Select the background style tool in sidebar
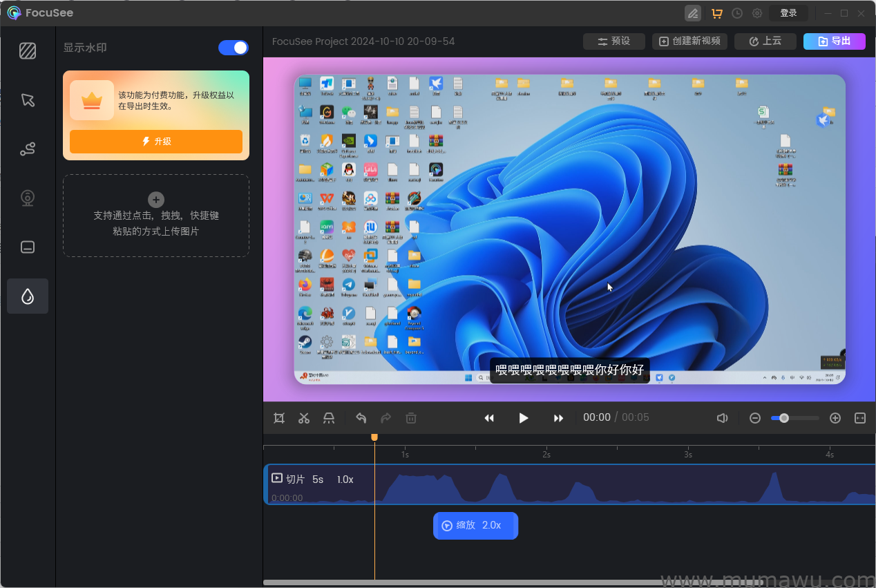 [27, 50]
